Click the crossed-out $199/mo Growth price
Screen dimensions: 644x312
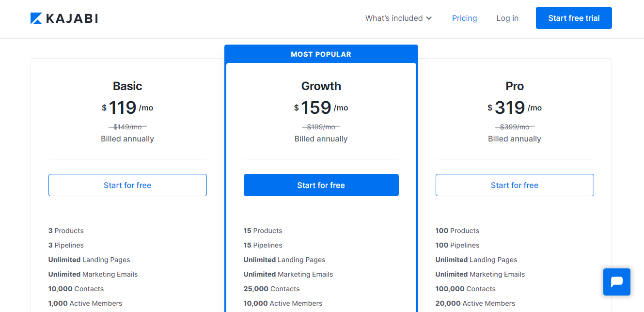coord(321,127)
